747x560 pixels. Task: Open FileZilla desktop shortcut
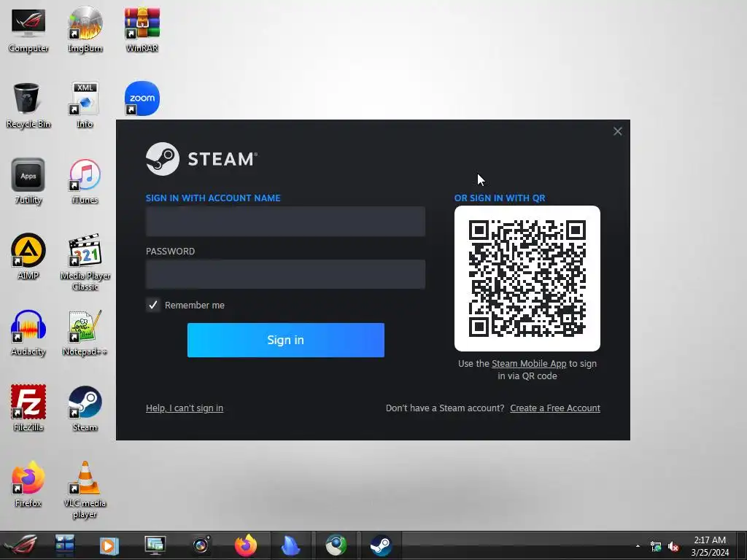[28, 408]
